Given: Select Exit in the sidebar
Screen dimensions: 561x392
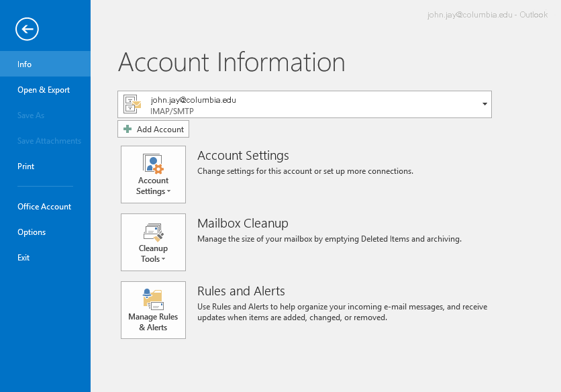Looking at the screenshot, I should (x=45, y=257).
